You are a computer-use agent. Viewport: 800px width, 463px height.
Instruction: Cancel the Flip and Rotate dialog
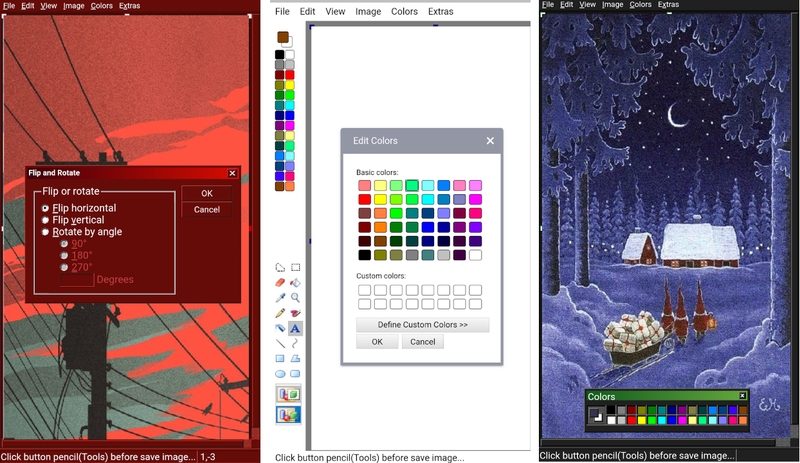pyautogui.click(x=207, y=209)
